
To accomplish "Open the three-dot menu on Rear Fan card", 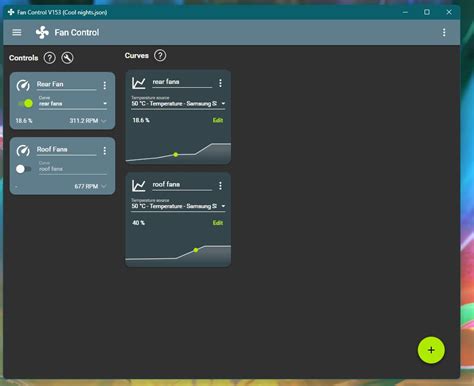I will pyautogui.click(x=105, y=86).
